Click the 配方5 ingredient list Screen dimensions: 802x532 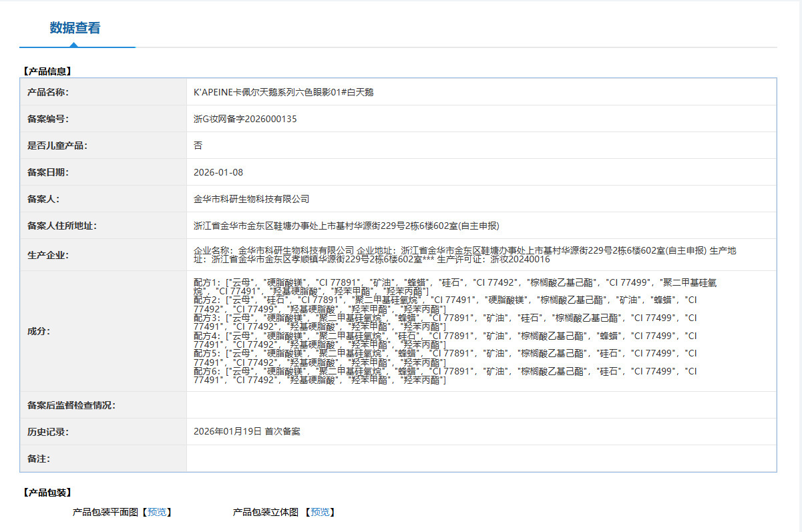coord(445,358)
